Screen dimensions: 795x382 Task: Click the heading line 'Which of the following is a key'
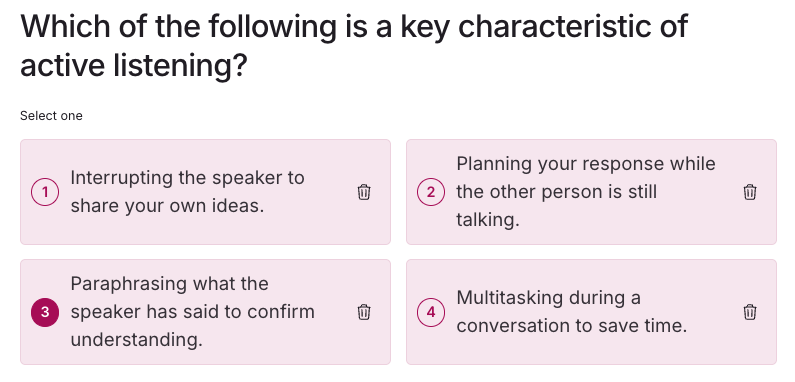tap(354, 26)
